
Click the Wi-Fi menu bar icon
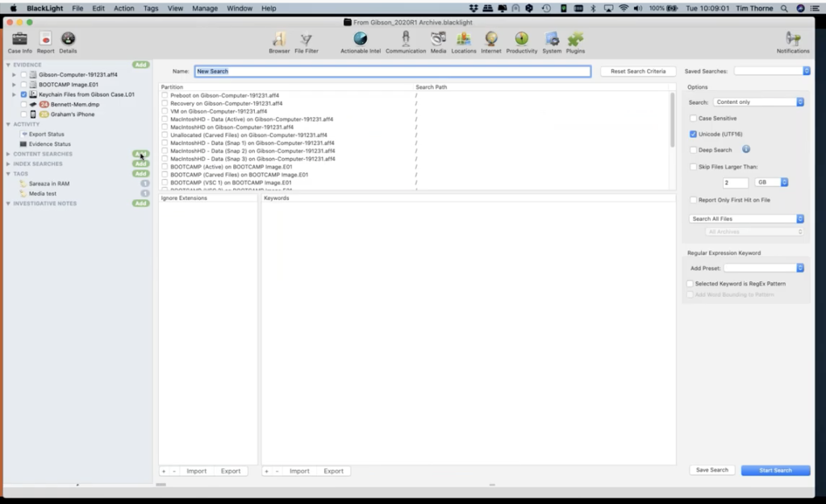624,8
